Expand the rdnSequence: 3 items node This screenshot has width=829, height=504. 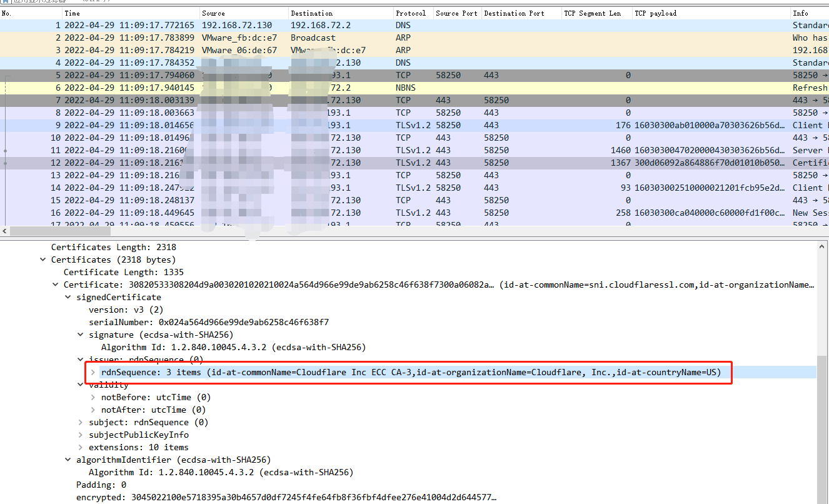[x=93, y=373]
